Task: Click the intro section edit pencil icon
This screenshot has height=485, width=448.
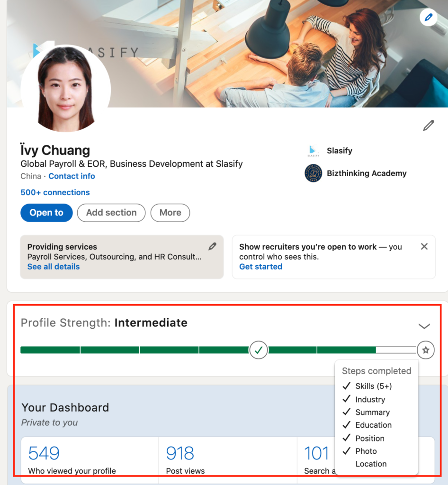Action: (428, 126)
